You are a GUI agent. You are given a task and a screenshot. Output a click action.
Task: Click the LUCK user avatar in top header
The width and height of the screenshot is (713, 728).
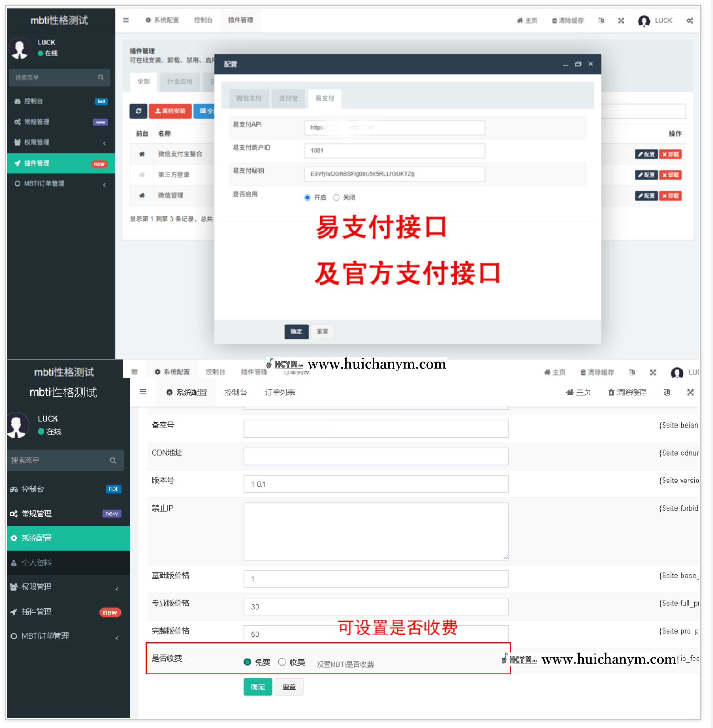point(644,21)
